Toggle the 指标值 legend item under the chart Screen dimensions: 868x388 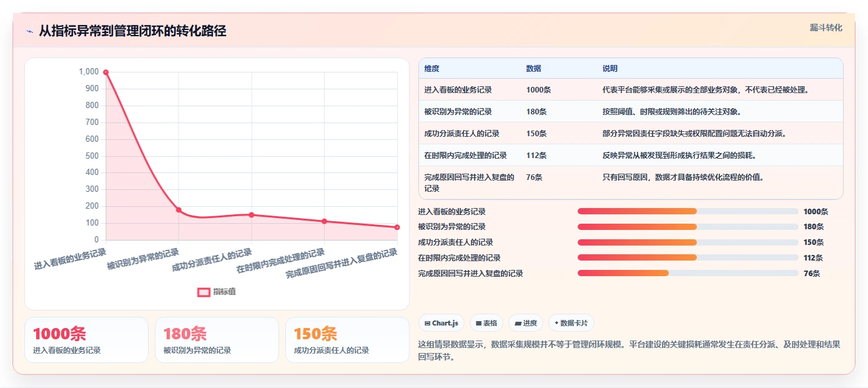217,292
